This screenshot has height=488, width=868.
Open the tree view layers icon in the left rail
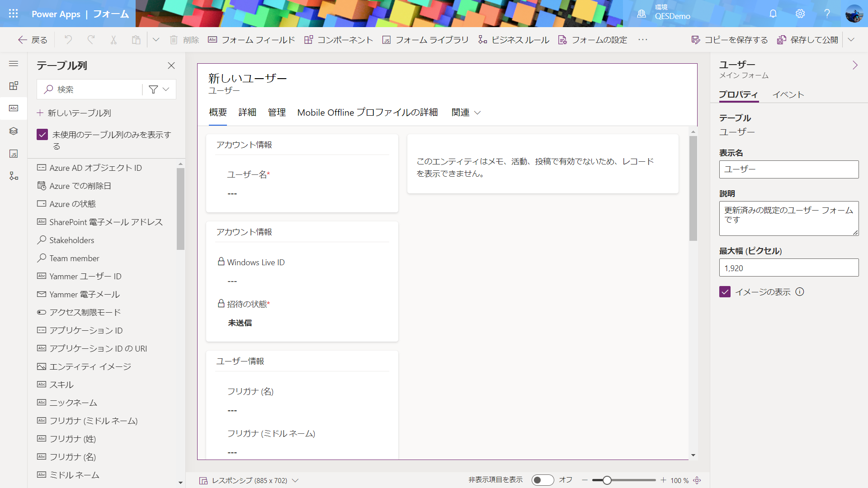click(x=14, y=131)
